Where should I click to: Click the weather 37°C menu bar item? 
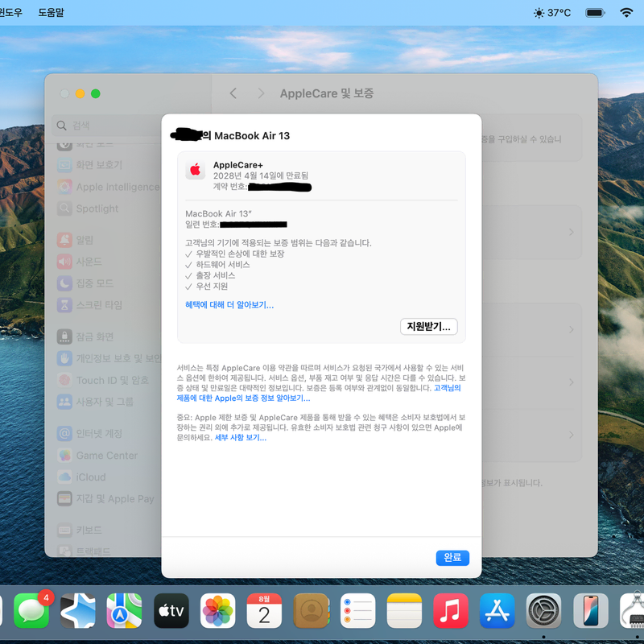click(x=552, y=13)
